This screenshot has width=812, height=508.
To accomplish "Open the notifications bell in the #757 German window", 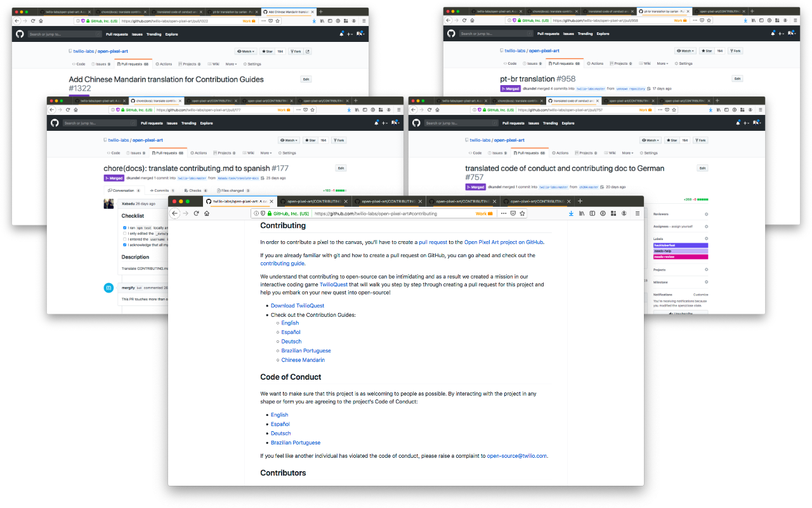I will 738,123.
